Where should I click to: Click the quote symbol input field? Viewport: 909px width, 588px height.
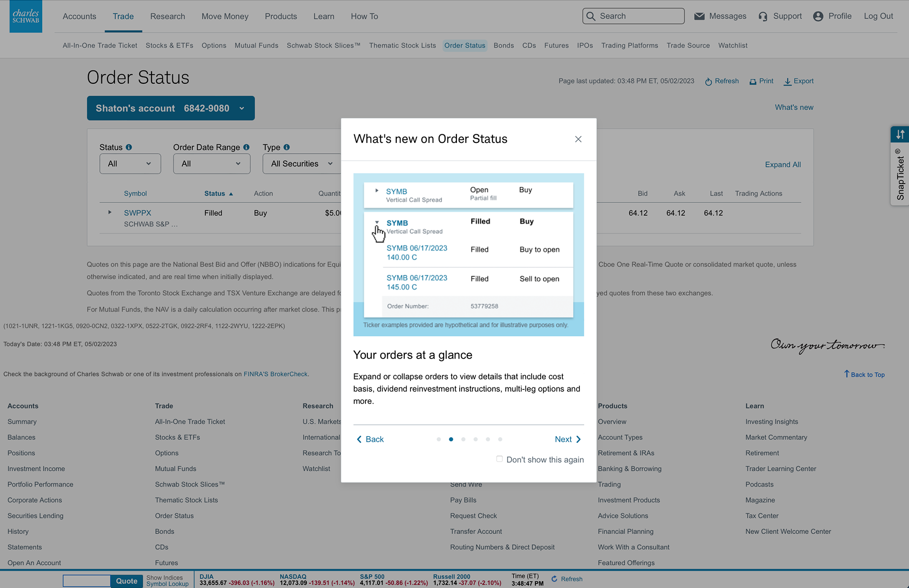[87, 581]
